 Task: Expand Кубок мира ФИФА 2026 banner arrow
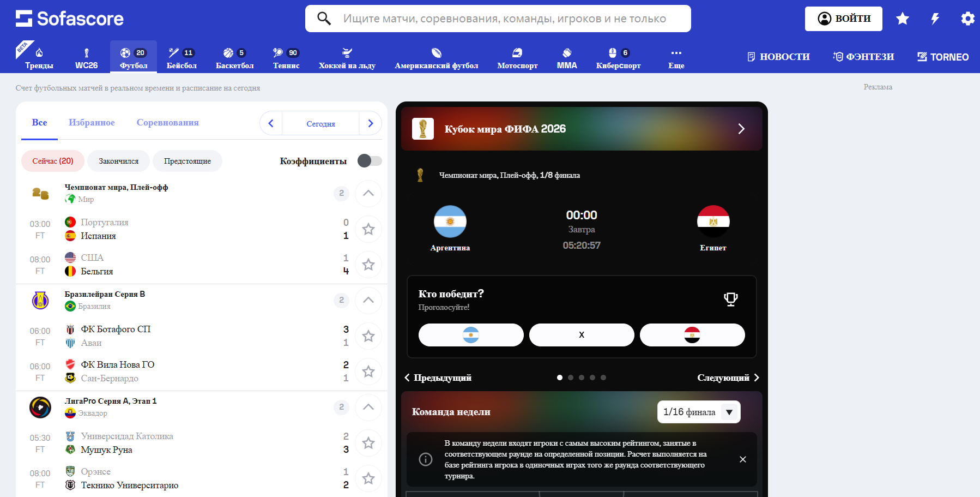(741, 129)
